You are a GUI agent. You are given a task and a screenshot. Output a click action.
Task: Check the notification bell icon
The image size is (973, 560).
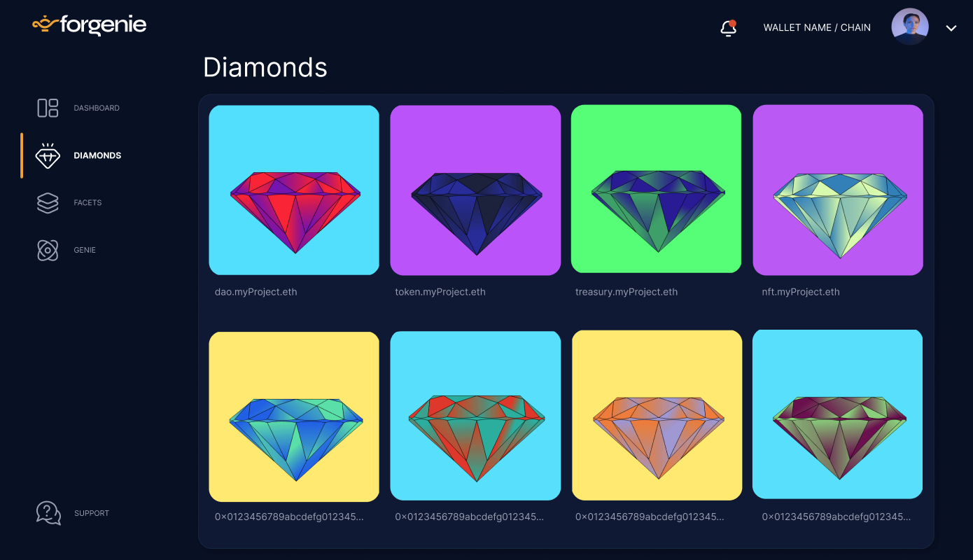coord(728,28)
